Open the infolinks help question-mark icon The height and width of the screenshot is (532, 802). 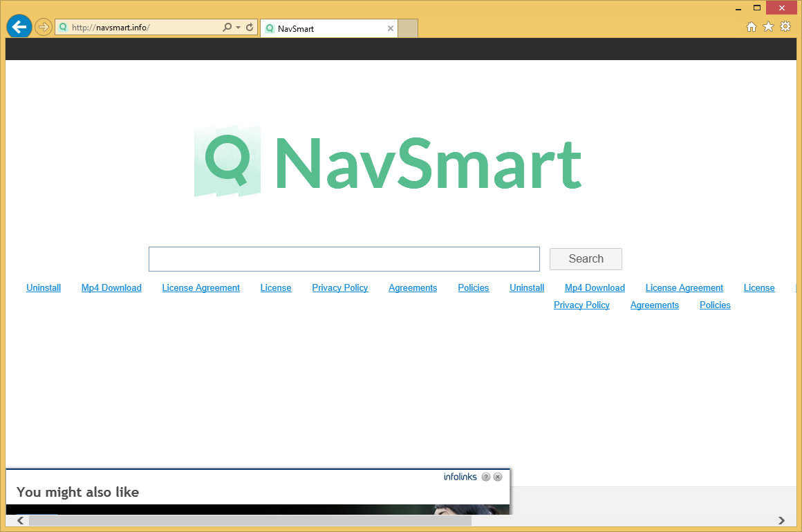pos(486,477)
